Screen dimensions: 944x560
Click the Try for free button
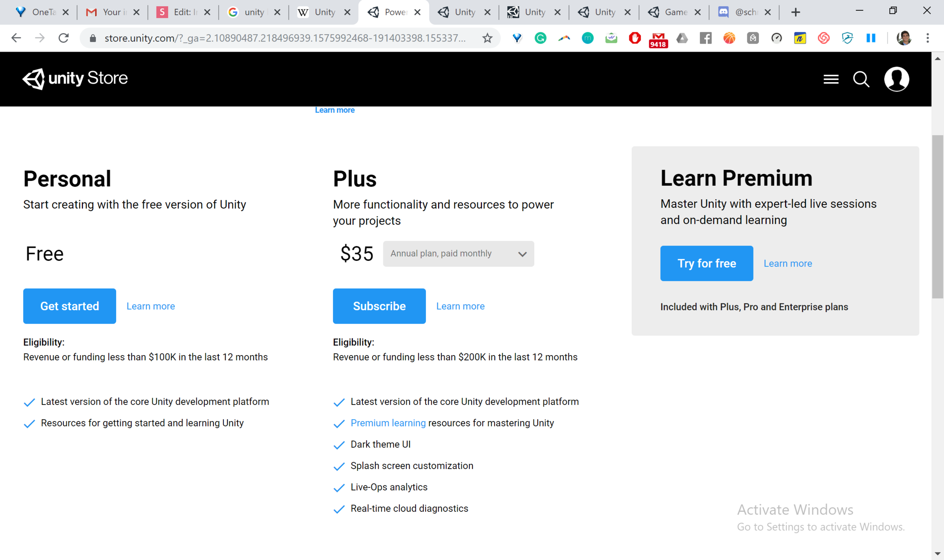pos(707,263)
